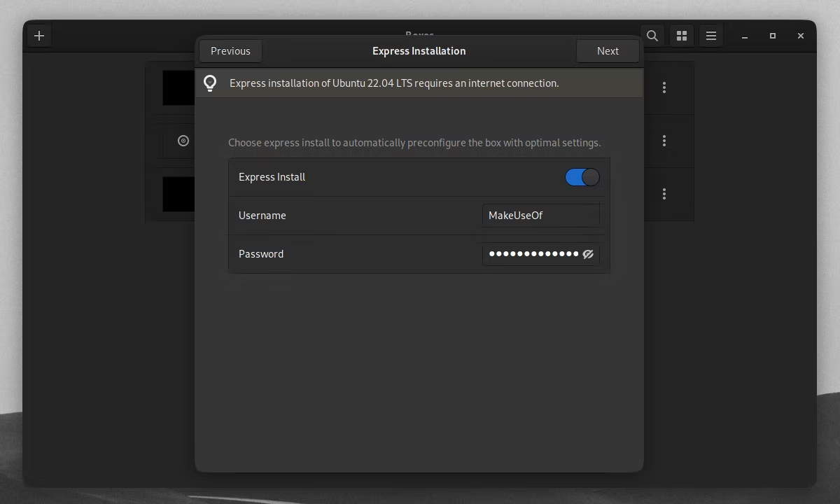Click the plus icon to create new box
This screenshot has height=504, width=840.
(39, 36)
